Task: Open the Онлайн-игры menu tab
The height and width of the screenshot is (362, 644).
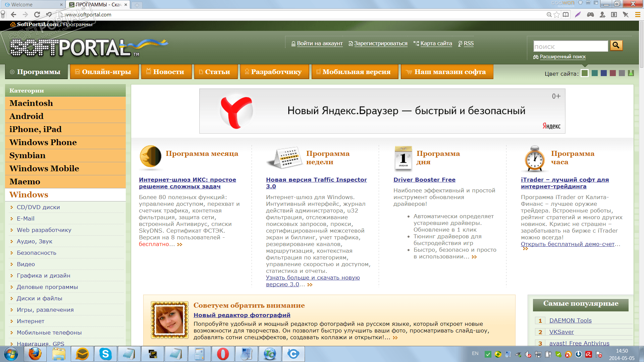Action: [x=104, y=72]
